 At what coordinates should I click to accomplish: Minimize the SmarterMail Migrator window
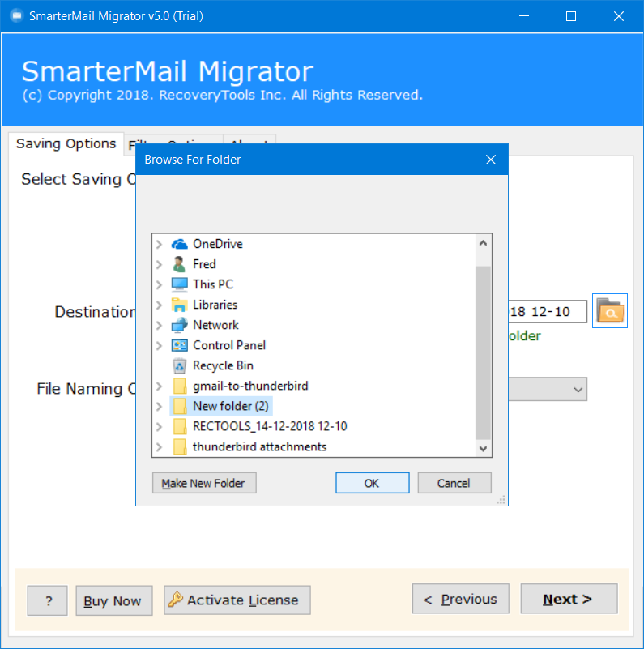524,16
